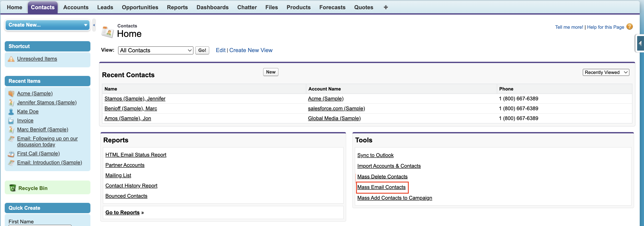Click the First Call task icon
Image resolution: width=644 pixels, height=226 pixels.
(x=11, y=154)
